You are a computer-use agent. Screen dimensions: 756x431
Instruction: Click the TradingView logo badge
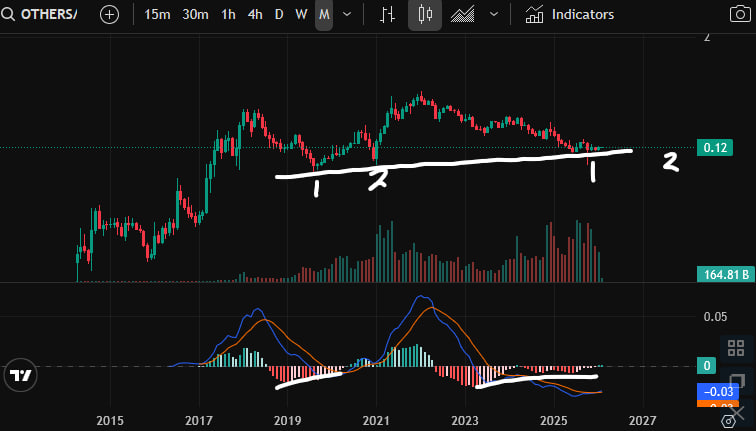(x=20, y=376)
